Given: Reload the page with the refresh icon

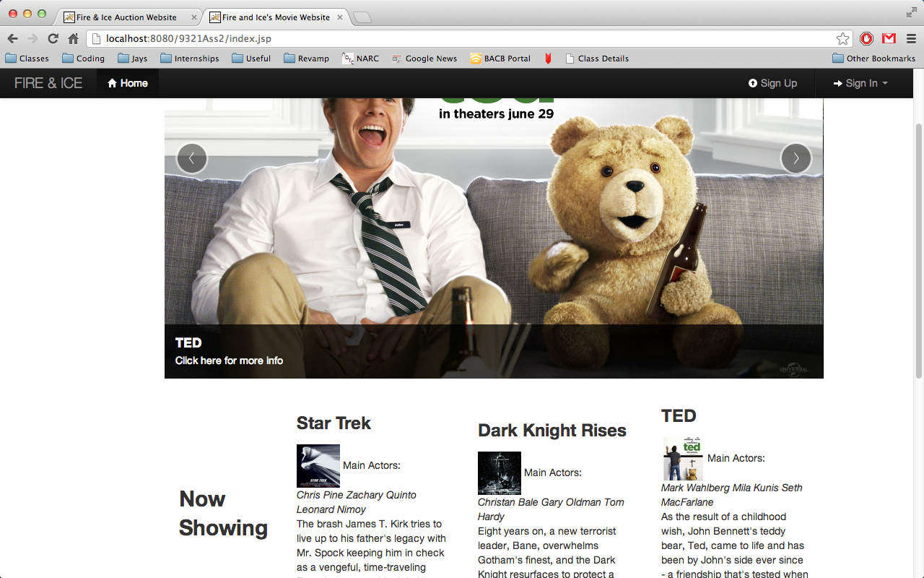Looking at the screenshot, I should pyautogui.click(x=53, y=39).
